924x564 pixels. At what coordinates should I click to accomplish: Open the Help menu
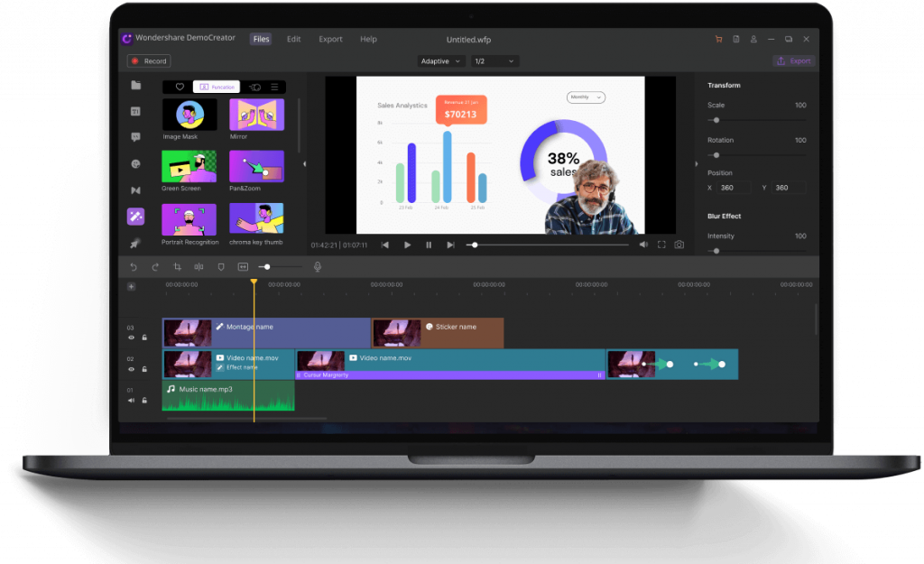click(x=368, y=39)
